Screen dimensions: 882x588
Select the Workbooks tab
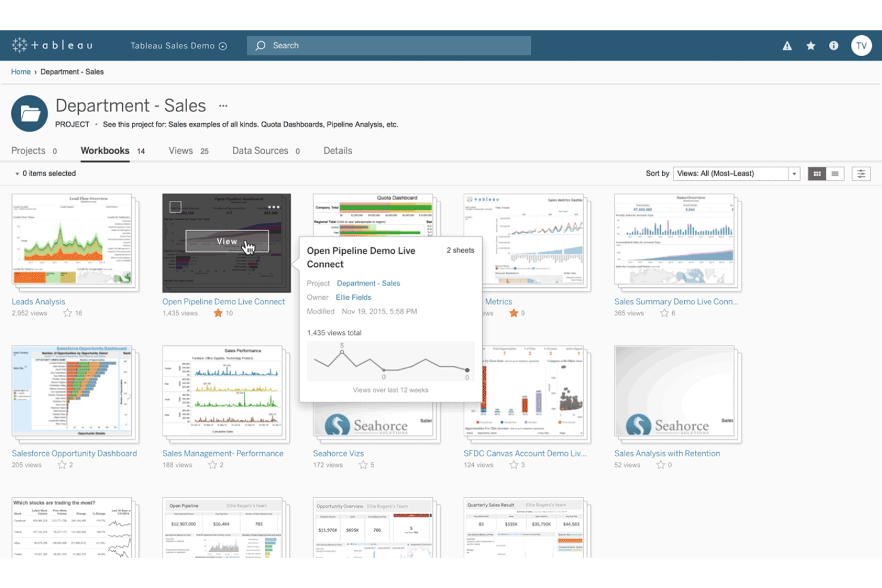tap(113, 151)
